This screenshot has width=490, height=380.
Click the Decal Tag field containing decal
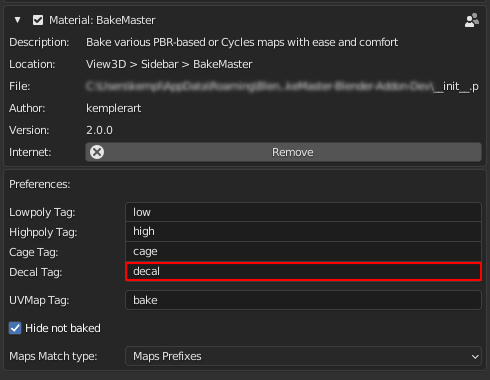click(x=303, y=272)
